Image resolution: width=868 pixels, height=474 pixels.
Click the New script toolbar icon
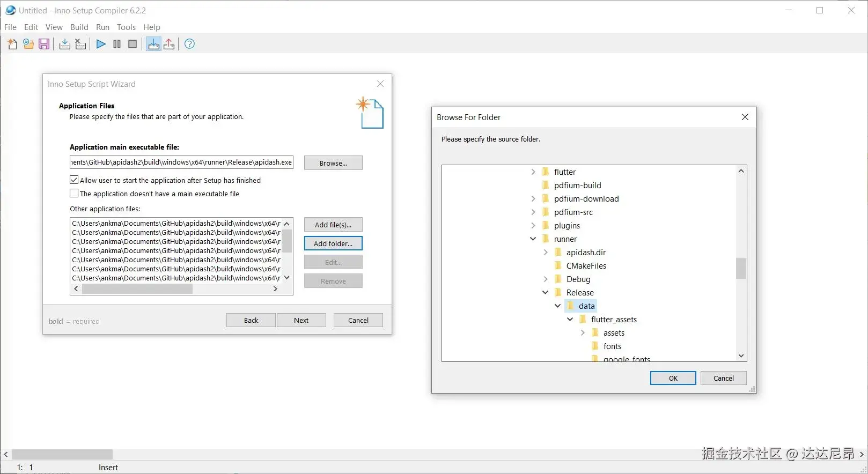click(x=12, y=44)
